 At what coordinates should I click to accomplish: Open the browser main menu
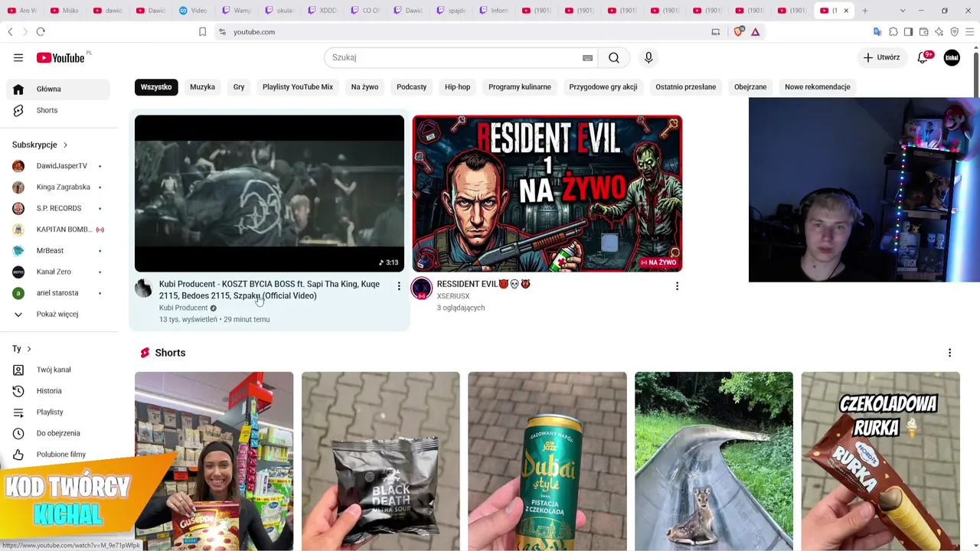(x=970, y=31)
